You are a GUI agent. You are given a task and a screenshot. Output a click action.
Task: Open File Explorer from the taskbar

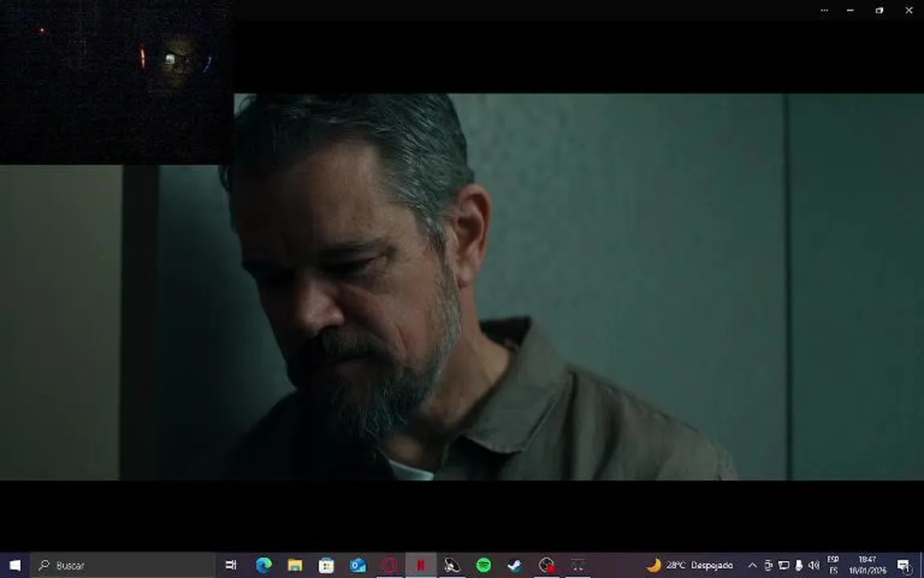294,565
